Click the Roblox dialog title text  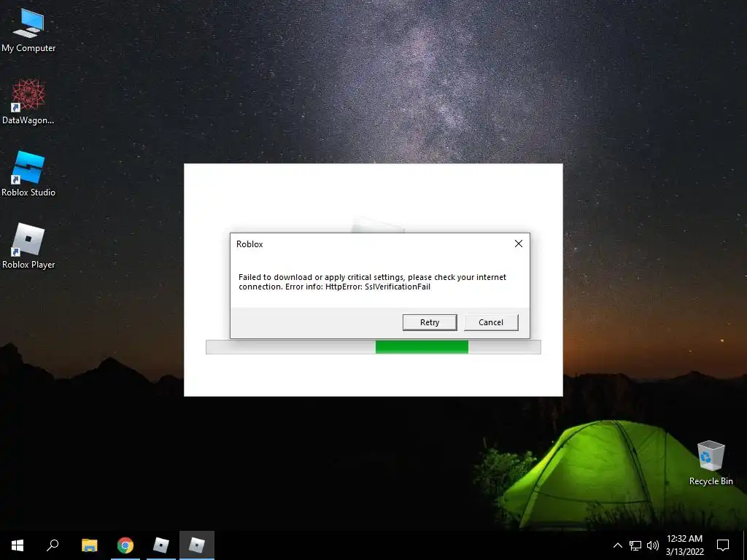point(249,244)
